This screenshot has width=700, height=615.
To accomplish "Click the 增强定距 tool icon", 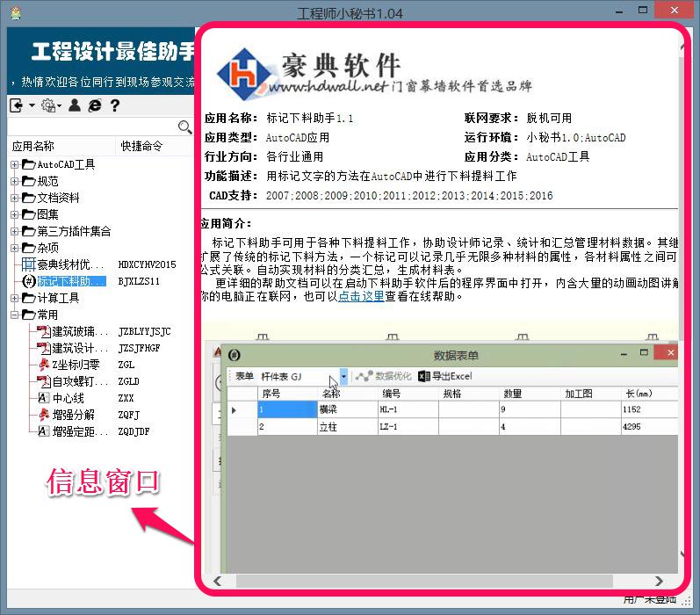I will (x=43, y=431).
